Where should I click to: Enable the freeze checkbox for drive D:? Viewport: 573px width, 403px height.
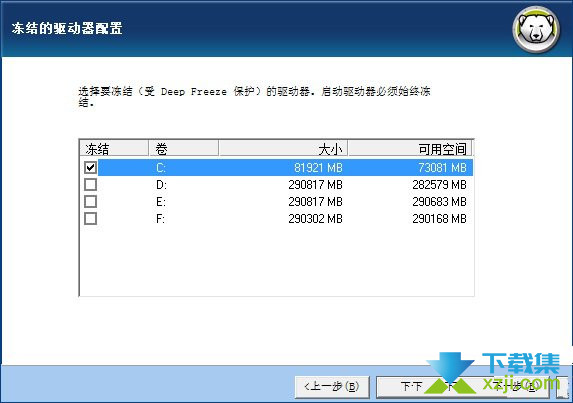(x=90, y=185)
